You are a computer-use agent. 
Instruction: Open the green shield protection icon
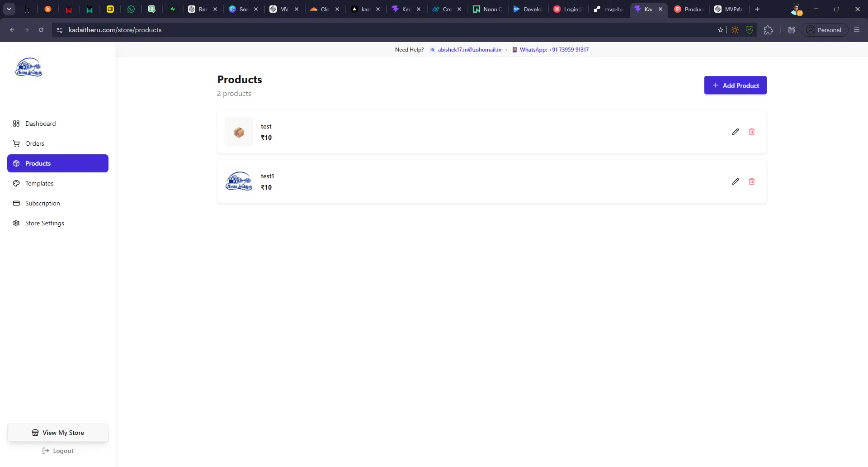pyautogui.click(x=750, y=30)
